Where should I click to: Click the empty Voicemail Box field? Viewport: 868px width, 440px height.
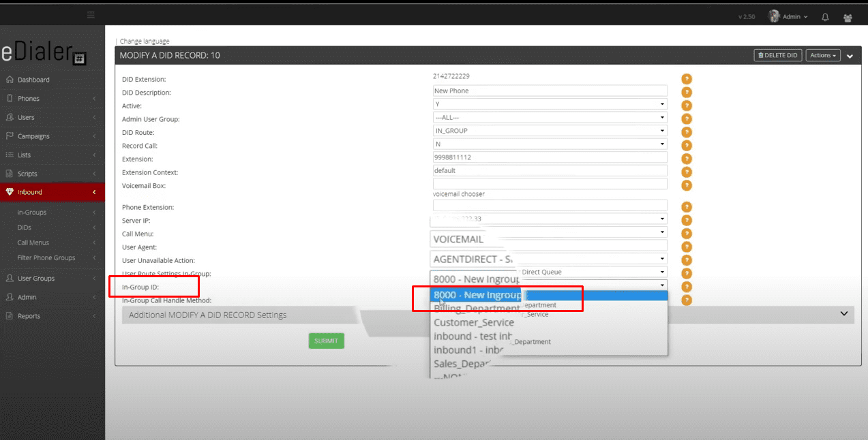(550, 184)
